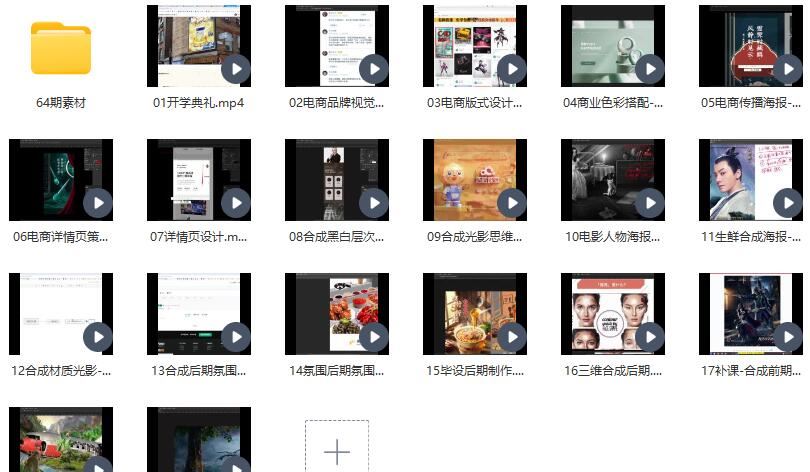Click the file name 17补课-合成前期...
The height and width of the screenshot is (472, 810).
[751, 370]
